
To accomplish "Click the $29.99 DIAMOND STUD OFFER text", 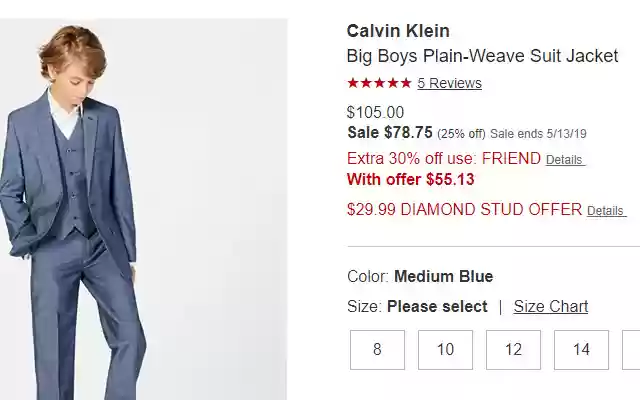I will click(464, 210).
